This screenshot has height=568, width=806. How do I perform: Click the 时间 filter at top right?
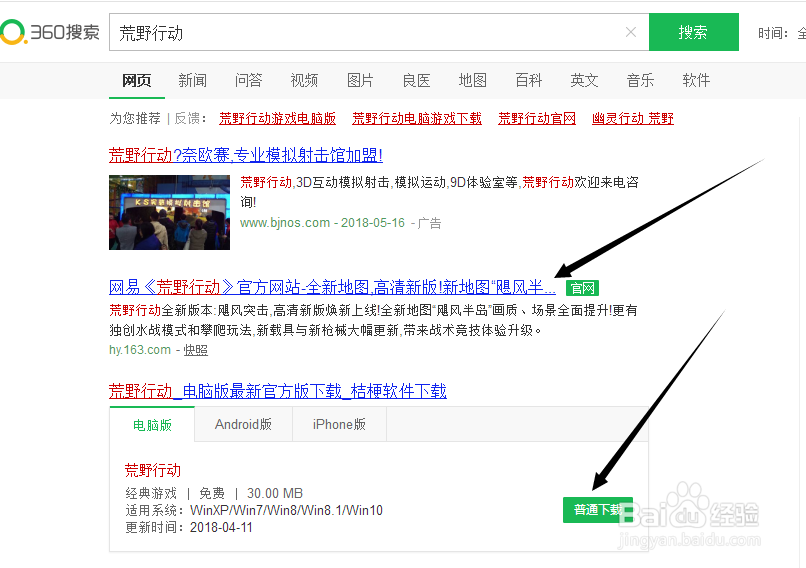tap(773, 33)
